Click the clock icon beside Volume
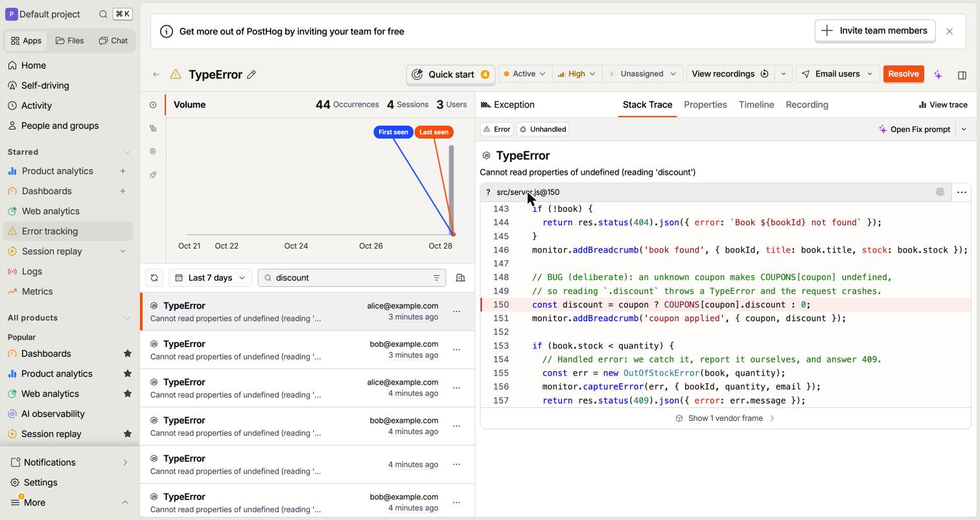The width and height of the screenshot is (980, 520). (x=153, y=105)
